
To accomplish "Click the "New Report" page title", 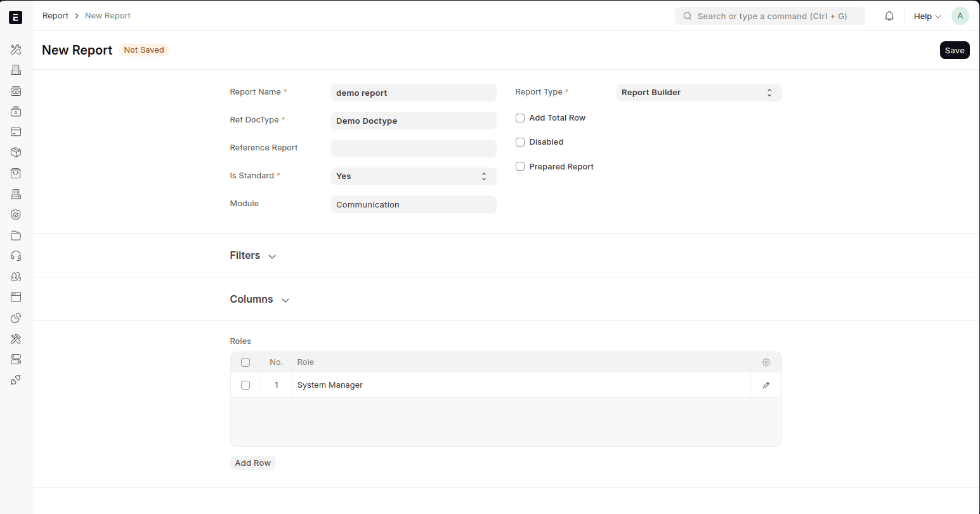I will [x=77, y=50].
